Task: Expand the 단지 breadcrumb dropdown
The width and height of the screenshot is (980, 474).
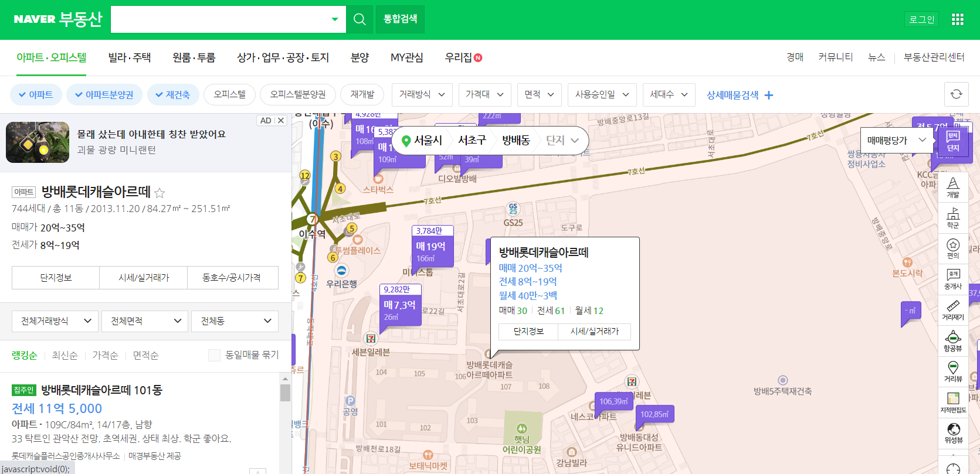Action: (x=563, y=141)
